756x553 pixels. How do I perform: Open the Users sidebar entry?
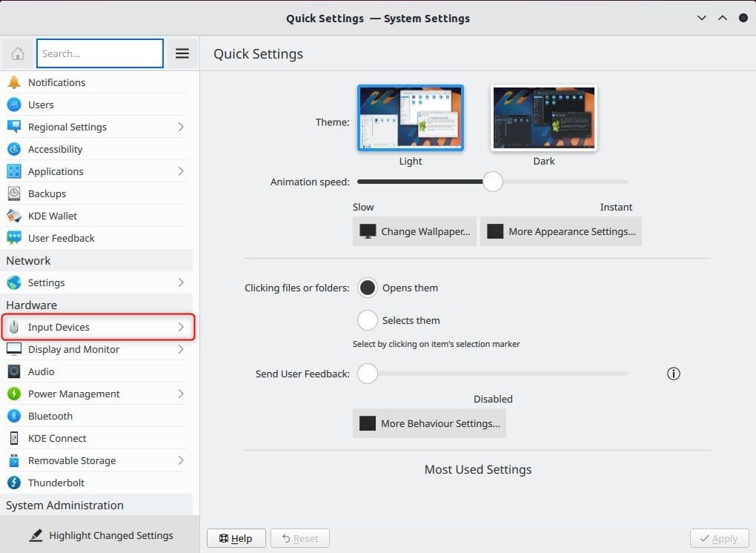point(41,105)
